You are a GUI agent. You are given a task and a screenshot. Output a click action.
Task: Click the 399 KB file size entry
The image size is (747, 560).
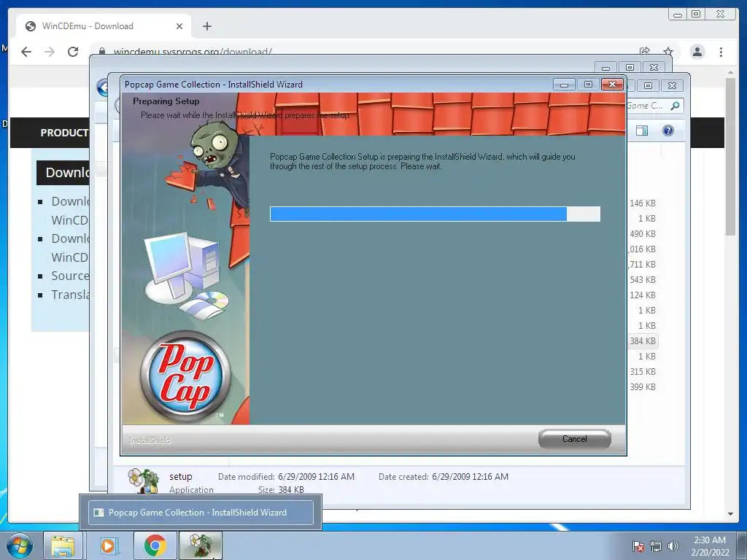[643, 386]
